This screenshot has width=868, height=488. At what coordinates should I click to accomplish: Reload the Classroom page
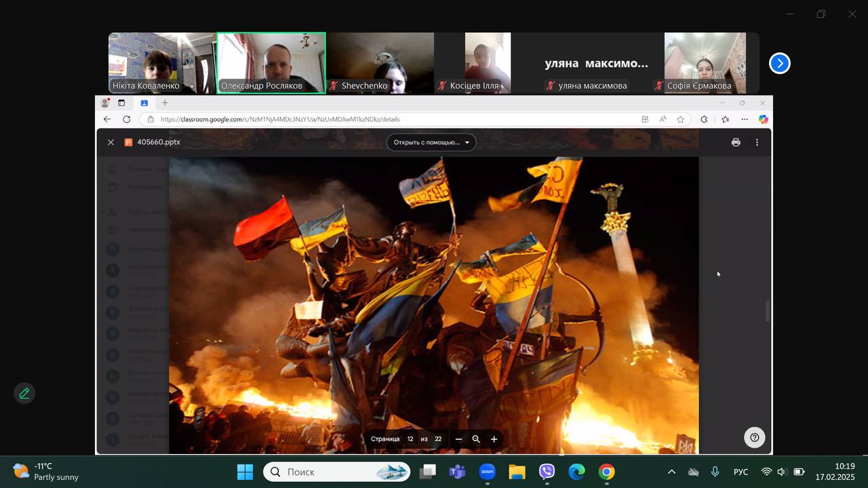pyautogui.click(x=126, y=119)
